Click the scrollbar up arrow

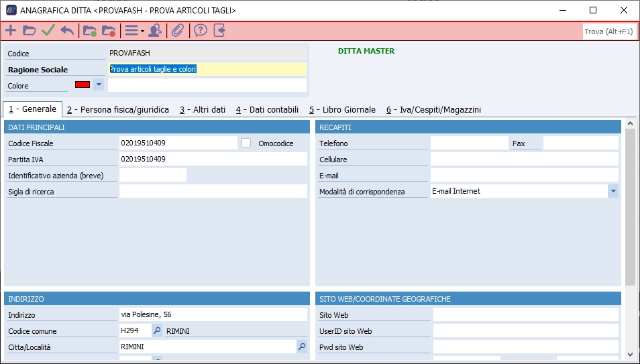point(630,123)
